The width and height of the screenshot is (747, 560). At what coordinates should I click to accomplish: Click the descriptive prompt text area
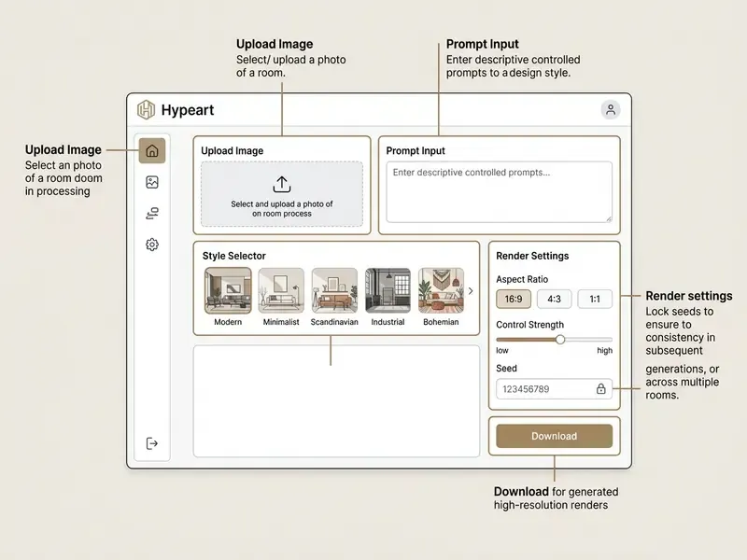(x=499, y=192)
